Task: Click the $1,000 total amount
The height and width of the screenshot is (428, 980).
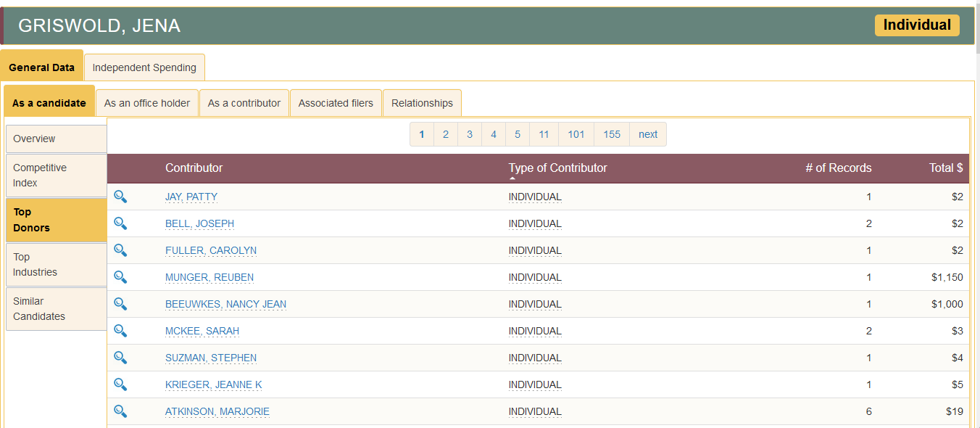Action: (947, 304)
